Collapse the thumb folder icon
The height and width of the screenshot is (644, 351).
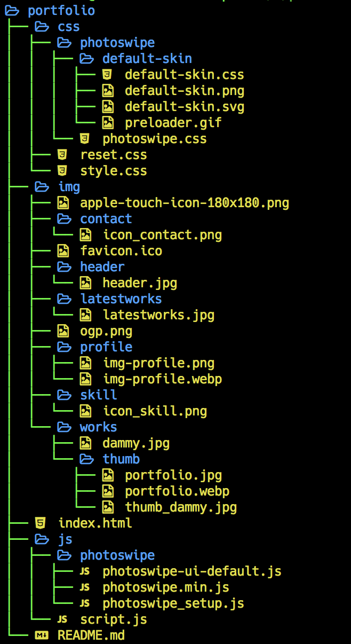pos(86,459)
